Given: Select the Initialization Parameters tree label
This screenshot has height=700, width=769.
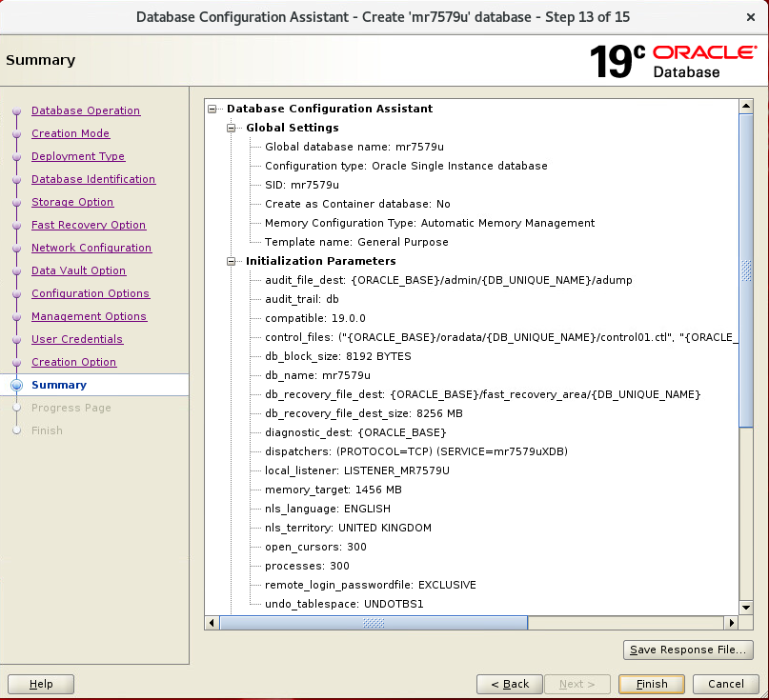Looking at the screenshot, I should pos(321,261).
